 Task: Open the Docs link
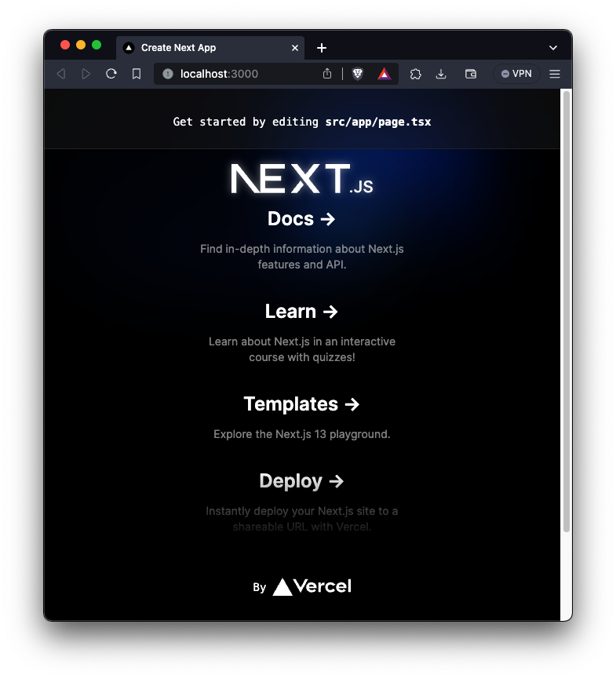coord(302,219)
